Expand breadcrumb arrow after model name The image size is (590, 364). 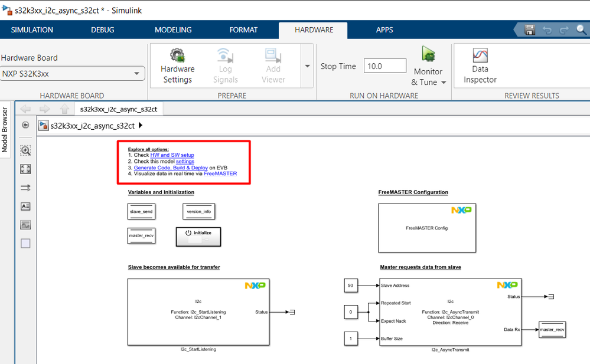click(141, 125)
